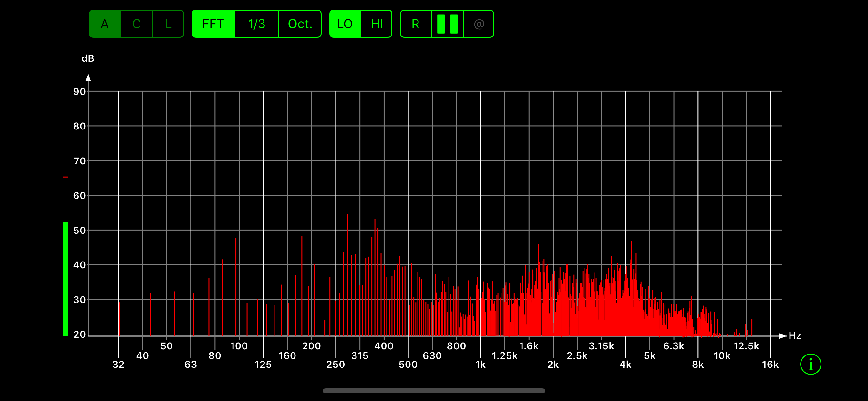Screen dimensions: 868x401
Task: Select FFT analysis mode tab
Action: point(213,24)
